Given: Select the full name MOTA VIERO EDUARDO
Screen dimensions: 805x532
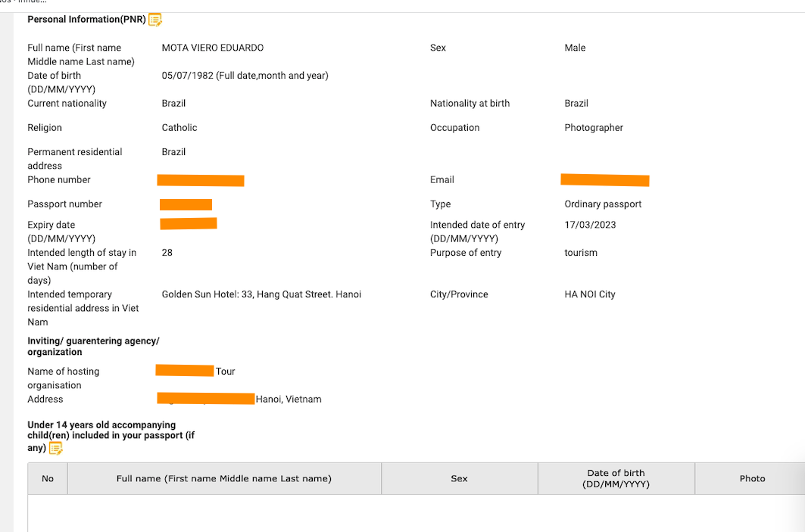Looking at the screenshot, I should point(213,48).
